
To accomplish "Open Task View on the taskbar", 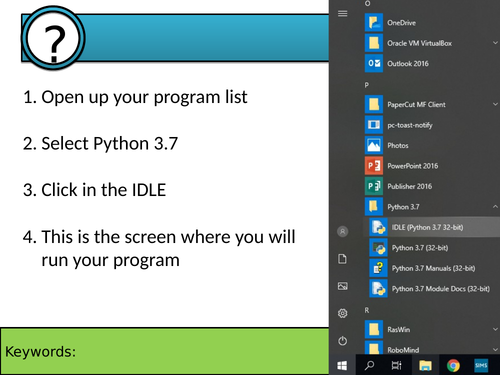I will 397,365.
